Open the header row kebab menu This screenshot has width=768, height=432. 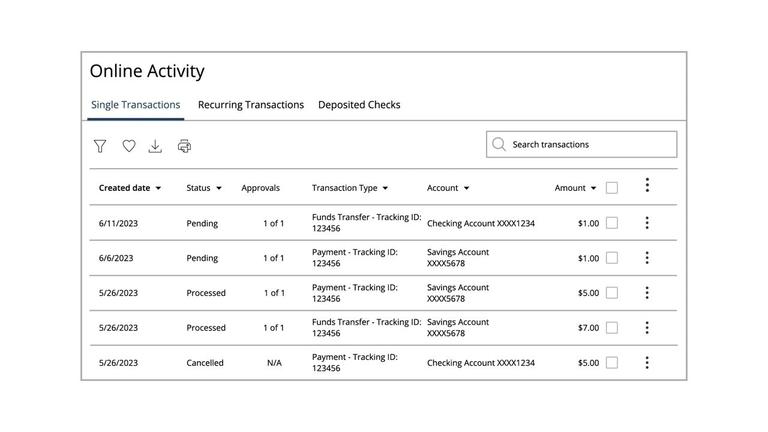pyautogui.click(x=647, y=185)
